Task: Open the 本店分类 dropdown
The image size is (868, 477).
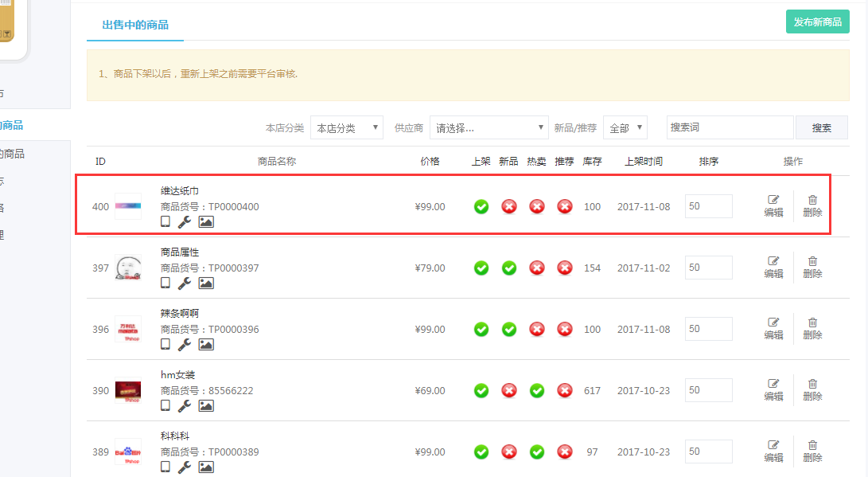Action: tap(347, 128)
